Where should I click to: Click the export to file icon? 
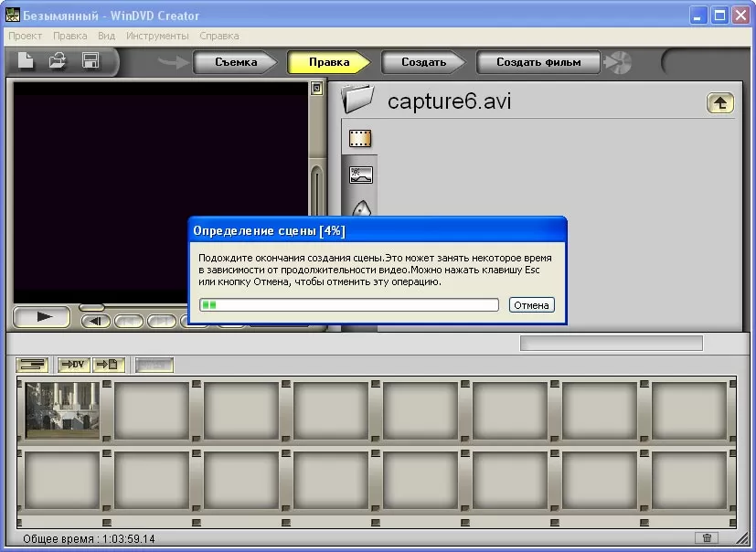point(108,364)
